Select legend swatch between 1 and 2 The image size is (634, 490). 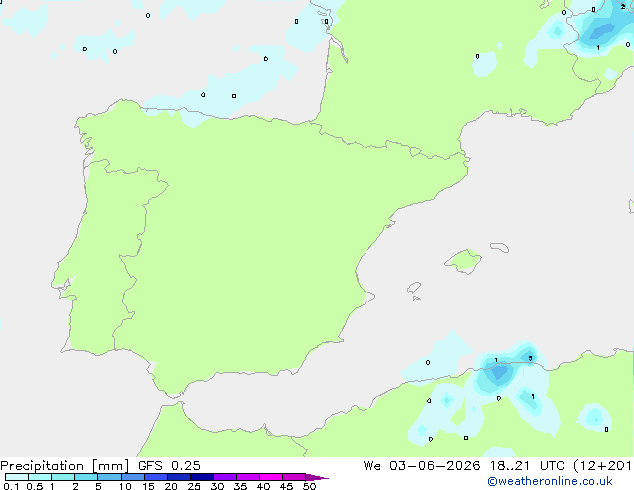(63, 477)
